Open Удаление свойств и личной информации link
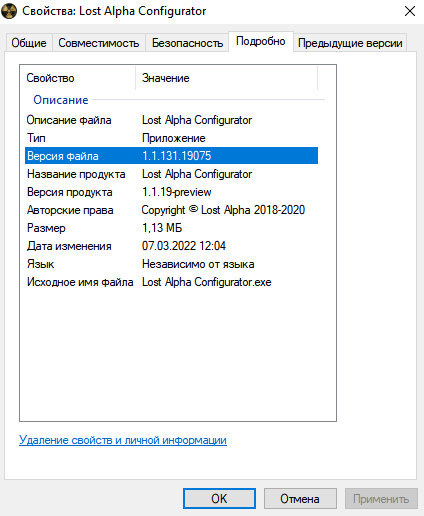 tap(123, 440)
